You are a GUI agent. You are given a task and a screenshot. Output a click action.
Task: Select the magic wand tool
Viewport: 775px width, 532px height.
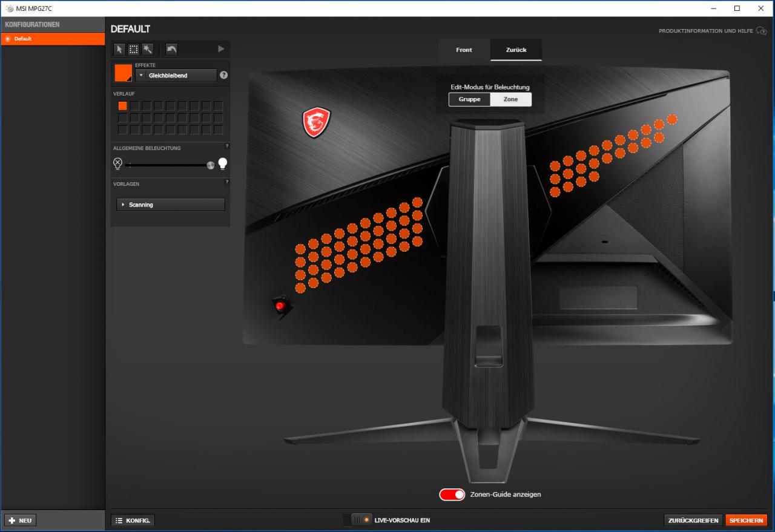coord(147,50)
